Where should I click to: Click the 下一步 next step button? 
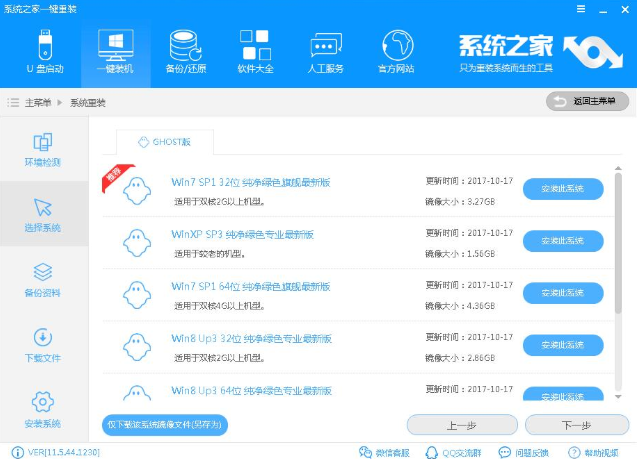[576, 425]
